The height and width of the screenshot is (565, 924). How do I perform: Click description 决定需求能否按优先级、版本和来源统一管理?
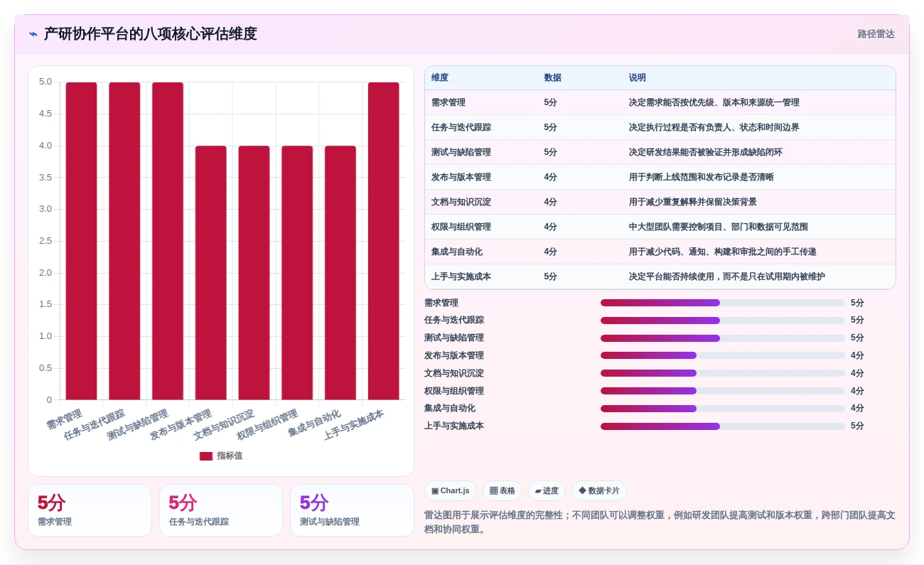(714, 103)
